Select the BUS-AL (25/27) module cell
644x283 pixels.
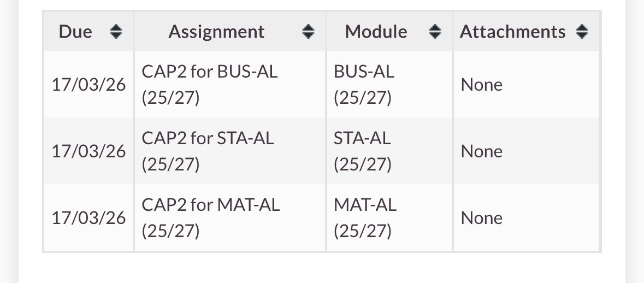click(364, 85)
